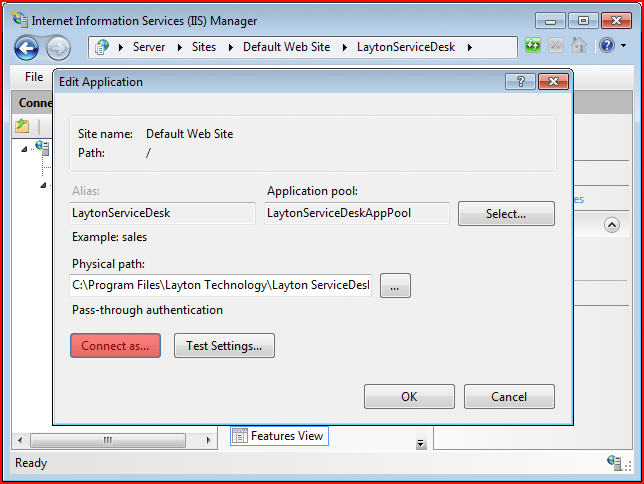Go back with the blue Back arrow
Viewport: 644px width, 484px height.
tap(27, 48)
